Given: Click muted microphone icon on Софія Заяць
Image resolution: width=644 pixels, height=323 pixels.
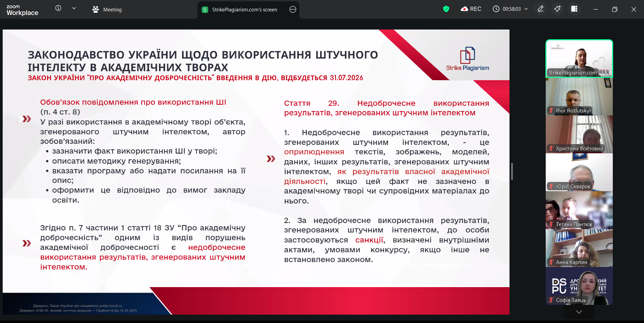Looking at the screenshot, I should coord(551,300).
